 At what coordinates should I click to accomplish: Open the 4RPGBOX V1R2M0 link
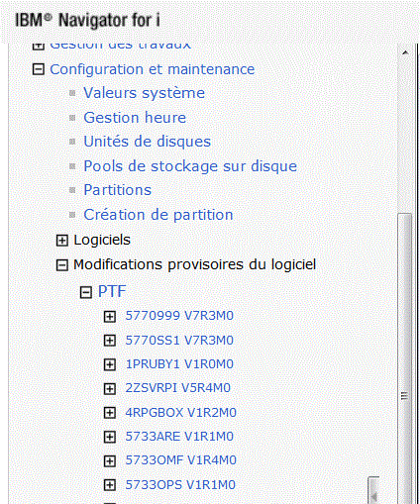click(x=181, y=413)
